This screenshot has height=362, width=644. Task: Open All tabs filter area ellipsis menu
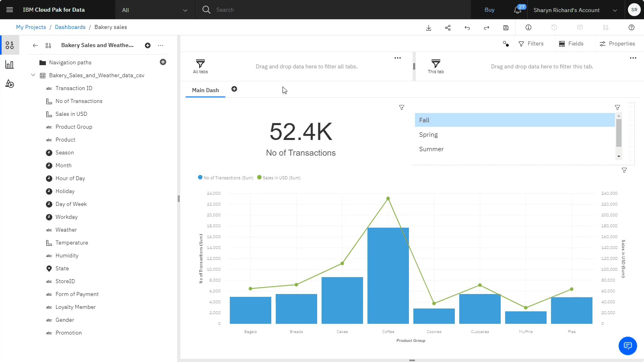[398, 58]
